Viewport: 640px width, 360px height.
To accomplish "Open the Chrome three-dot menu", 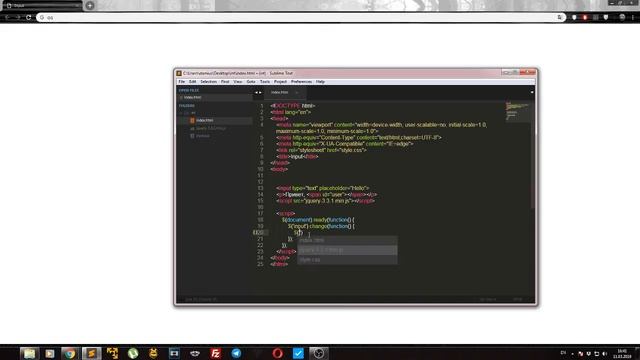I will coord(633,17).
